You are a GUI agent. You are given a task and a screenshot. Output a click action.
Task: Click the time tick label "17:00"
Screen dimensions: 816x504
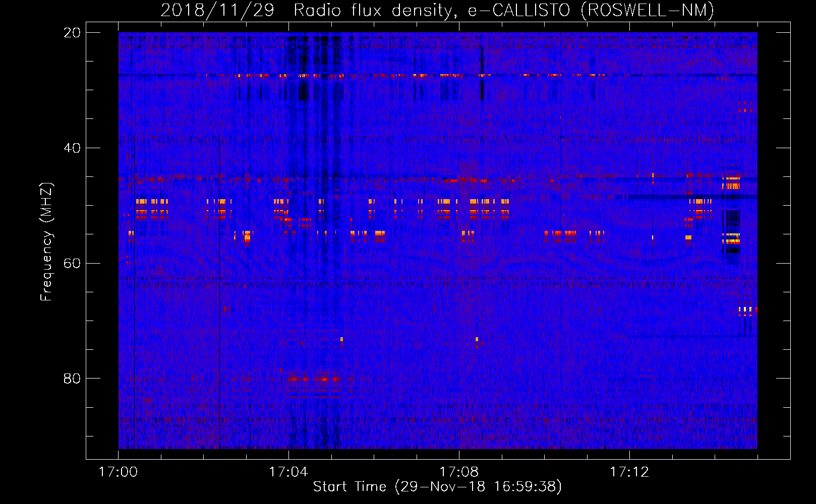click(119, 472)
